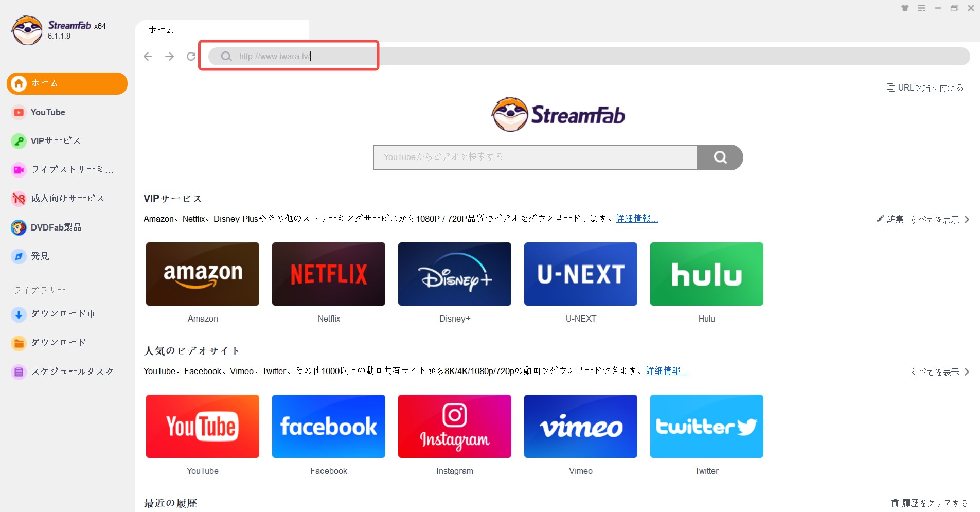Open the Netflix service tile

pos(329,274)
